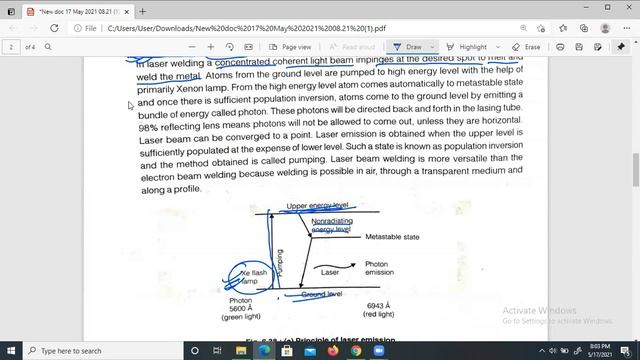Refresh the current page
This screenshot has height=360, width=640.
coord(54,28)
